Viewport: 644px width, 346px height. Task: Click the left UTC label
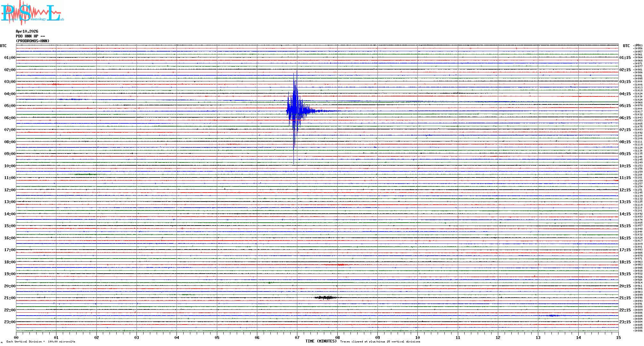(x=3, y=46)
